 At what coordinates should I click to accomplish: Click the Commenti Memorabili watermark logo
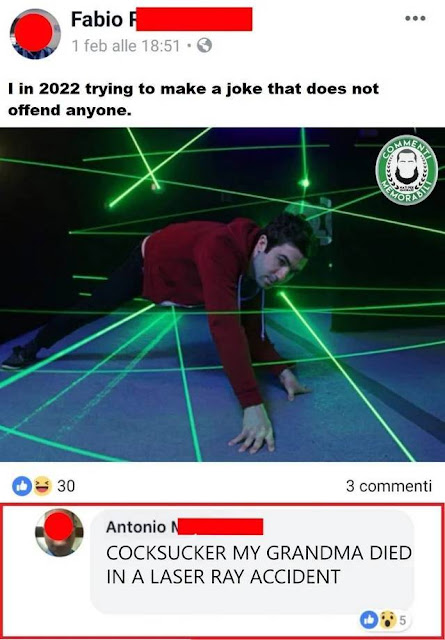coord(406,170)
